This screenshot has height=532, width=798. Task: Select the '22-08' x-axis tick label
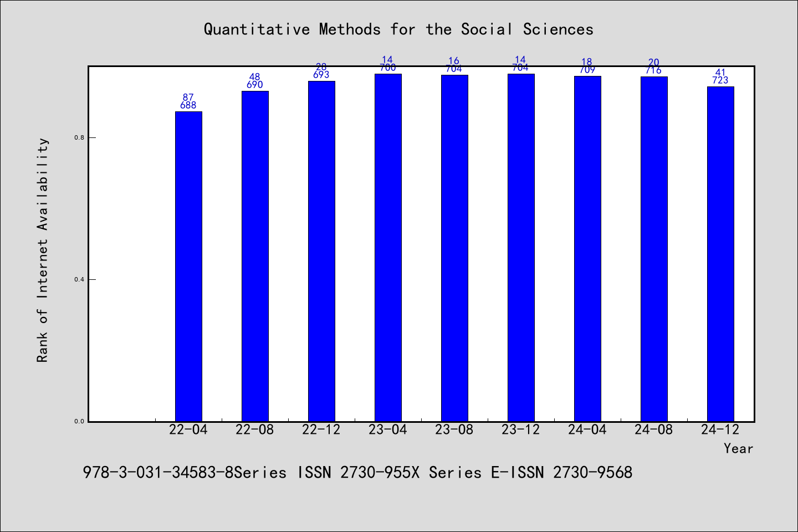255,429
